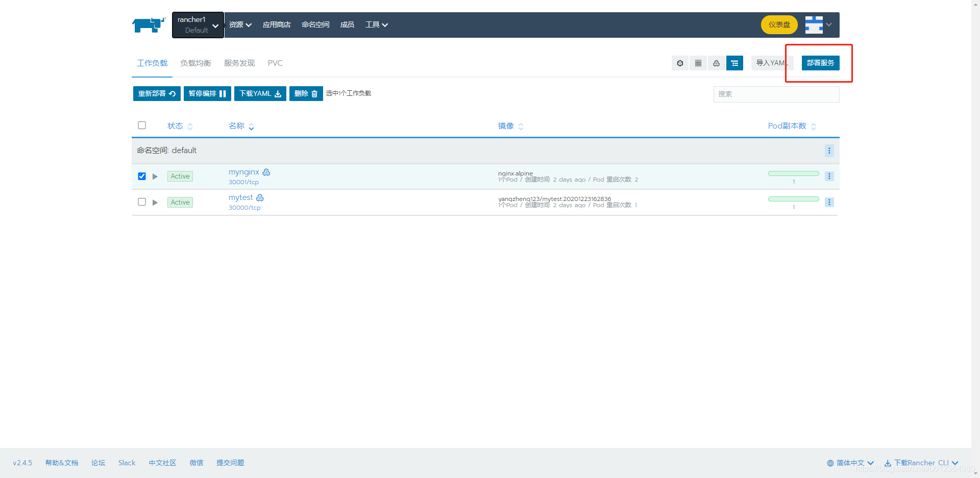The image size is (980, 478).
Task: Open 应用商店 in top navigation
Action: [x=277, y=24]
